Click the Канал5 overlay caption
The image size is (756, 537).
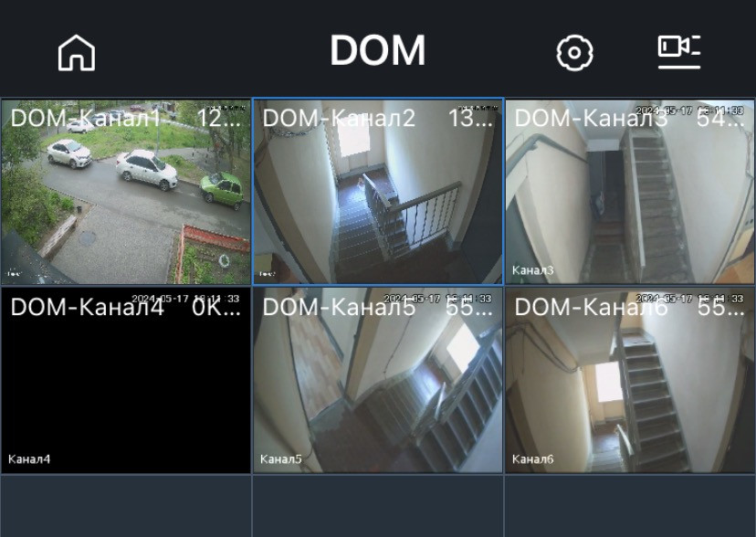pyautogui.click(x=280, y=458)
